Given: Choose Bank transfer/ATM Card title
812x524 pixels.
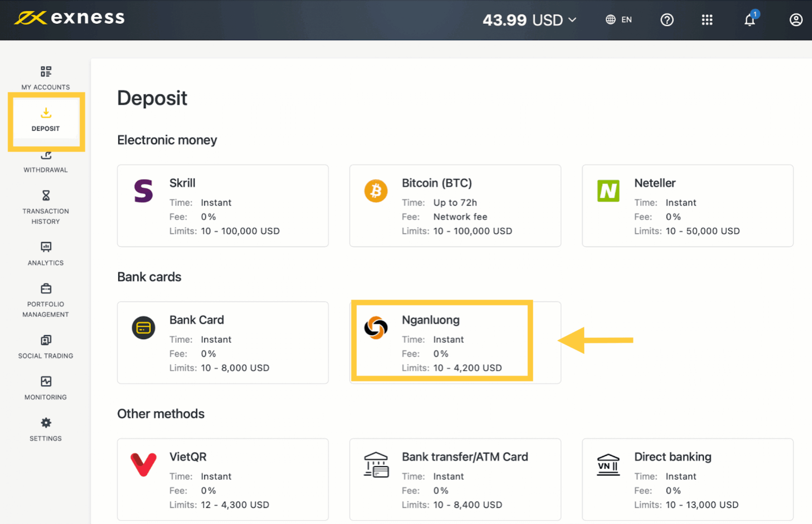Looking at the screenshot, I should [x=465, y=457].
